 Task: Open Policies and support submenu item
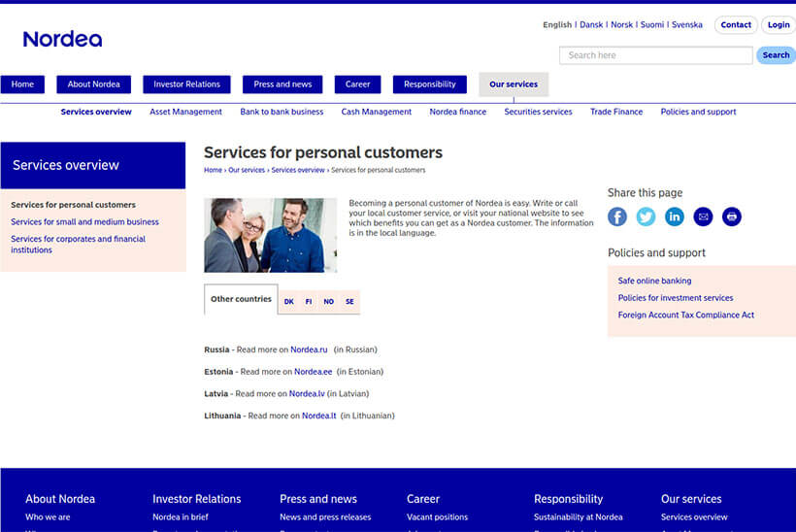[698, 112]
